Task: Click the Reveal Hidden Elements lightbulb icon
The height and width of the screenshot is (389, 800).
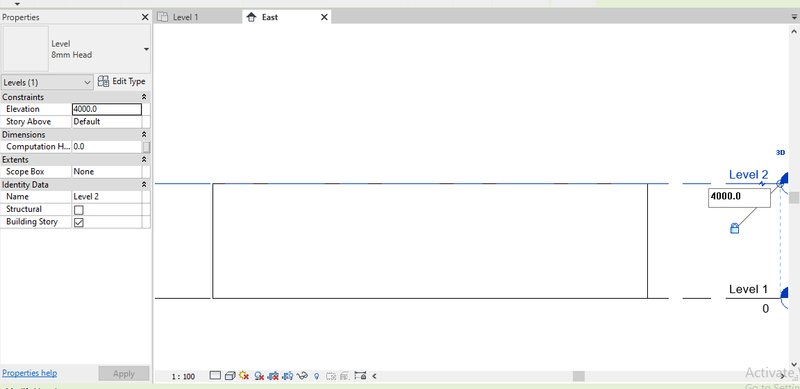Action: (316, 376)
